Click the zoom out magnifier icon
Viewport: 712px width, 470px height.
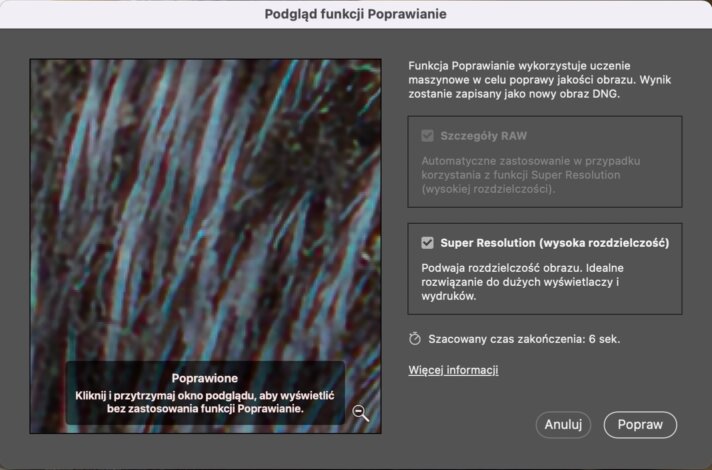pyautogui.click(x=361, y=414)
